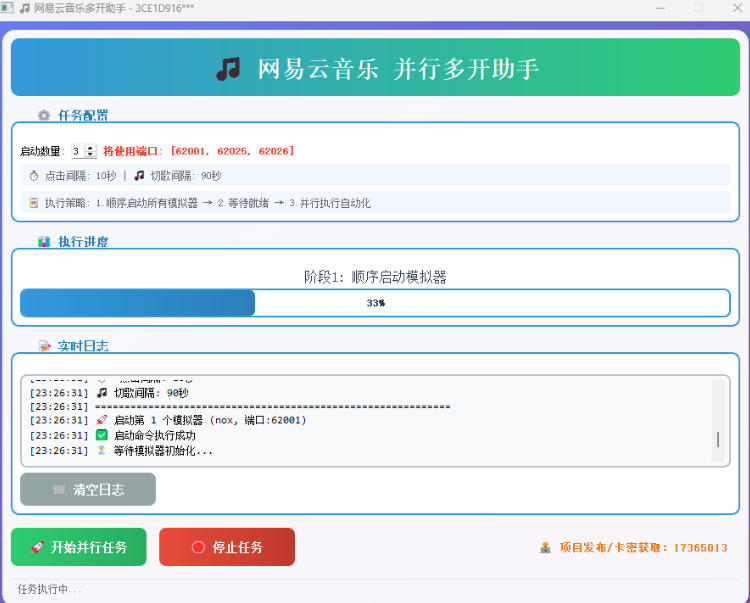
Task: Click the 项目发布/卡密获取: 17365013 text
Action: (x=643, y=548)
